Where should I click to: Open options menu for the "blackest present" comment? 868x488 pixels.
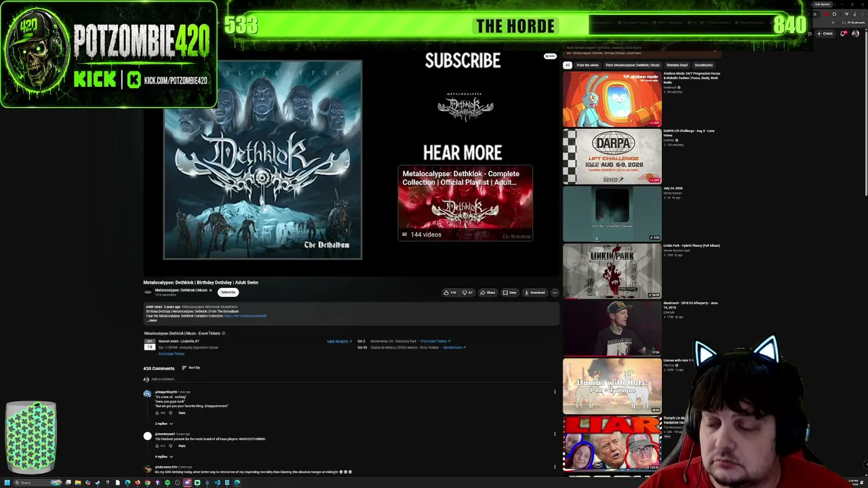555,434
